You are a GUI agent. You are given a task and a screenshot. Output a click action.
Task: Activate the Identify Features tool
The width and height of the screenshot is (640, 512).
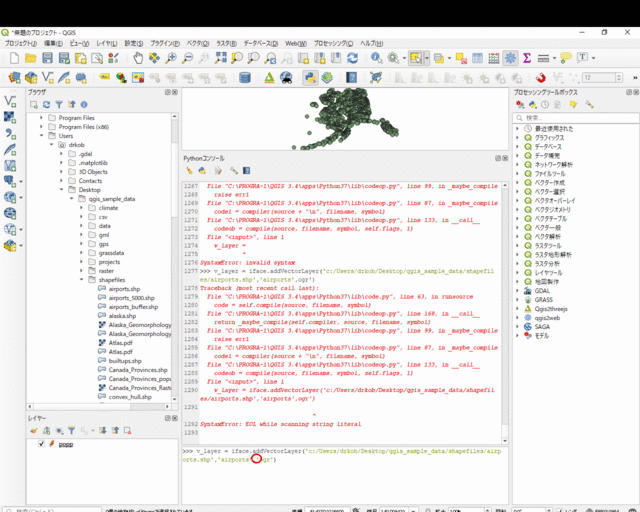click(x=376, y=58)
